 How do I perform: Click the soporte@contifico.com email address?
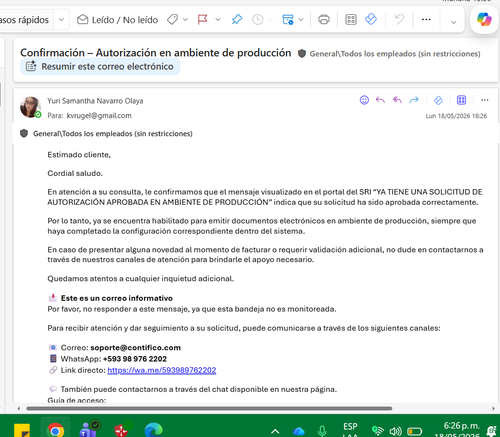tap(136, 348)
